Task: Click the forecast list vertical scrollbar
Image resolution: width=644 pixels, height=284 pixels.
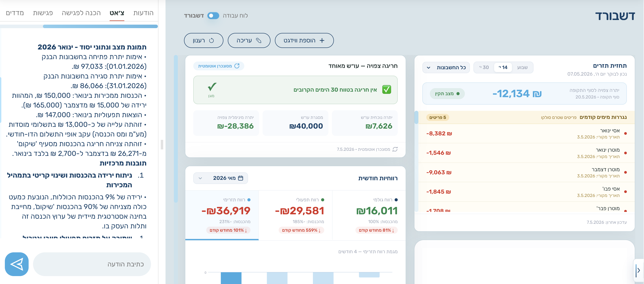Action: pyautogui.click(x=416, y=117)
